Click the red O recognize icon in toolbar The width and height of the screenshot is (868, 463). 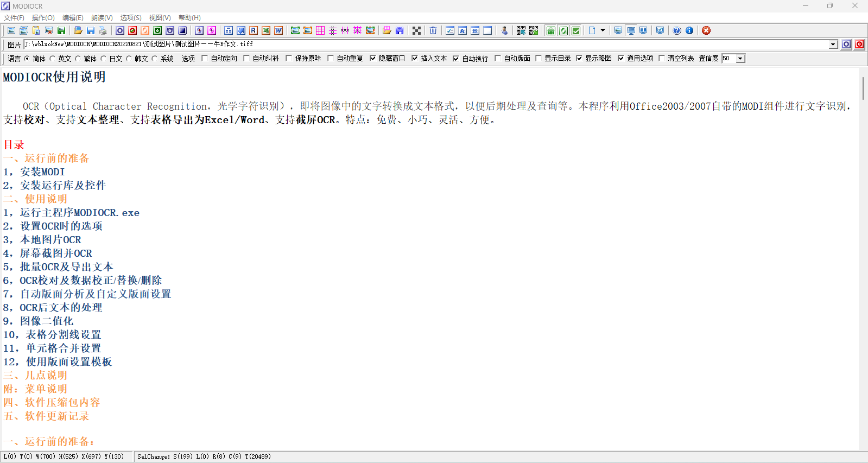(x=132, y=30)
